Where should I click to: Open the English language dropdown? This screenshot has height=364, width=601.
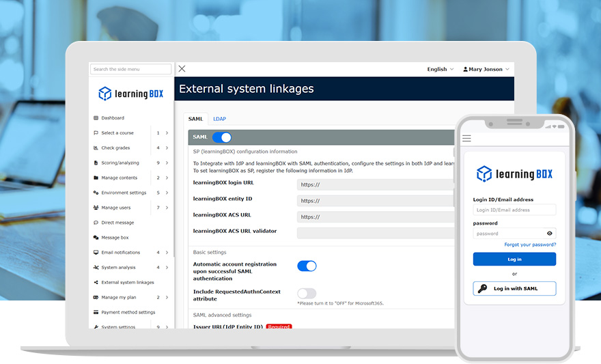441,70
